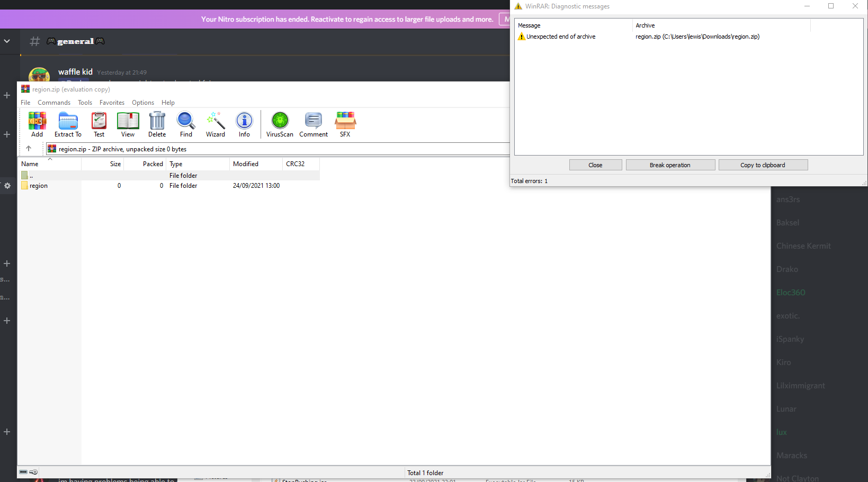868x482 pixels.
Task: Open the Tools menu
Action: [85, 103]
